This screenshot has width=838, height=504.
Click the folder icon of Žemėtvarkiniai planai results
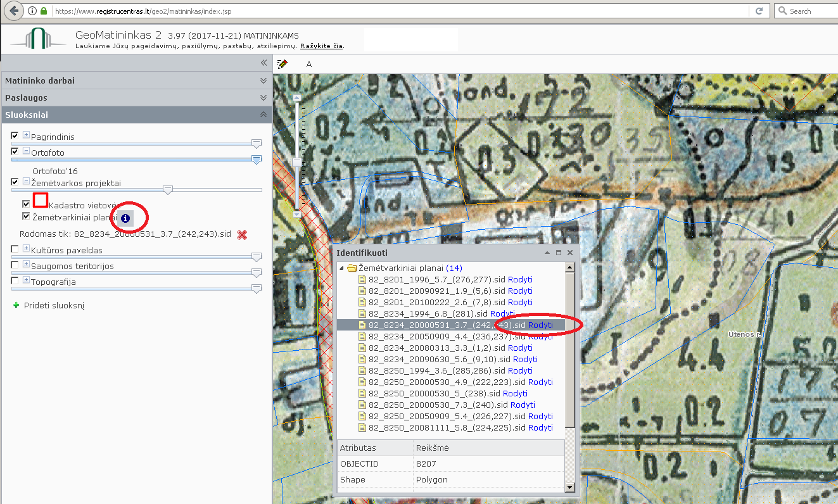(x=352, y=268)
